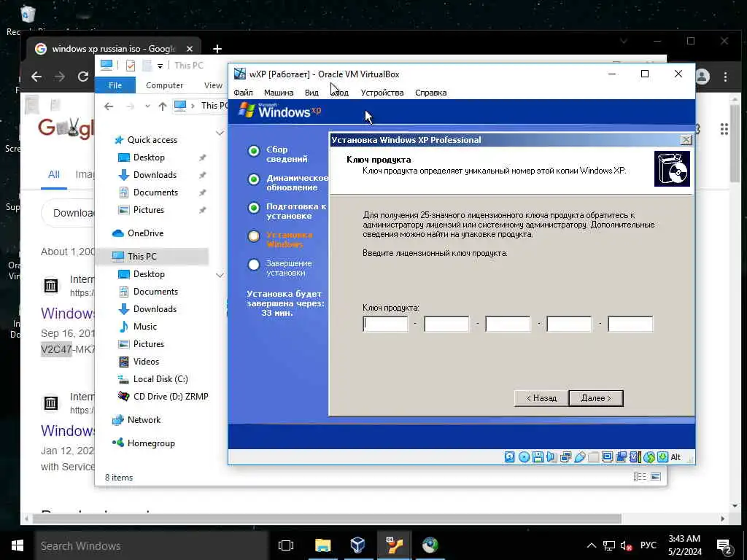Click Windows Start button
Viewport: 747px width, 560px height.
pyautogui.click(x=18, y=545)
